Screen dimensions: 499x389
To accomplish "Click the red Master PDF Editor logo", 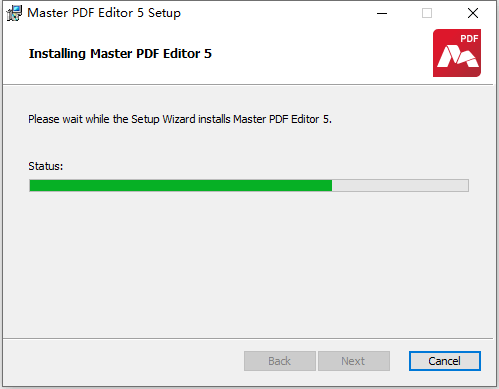I will [x=457, y=53].
